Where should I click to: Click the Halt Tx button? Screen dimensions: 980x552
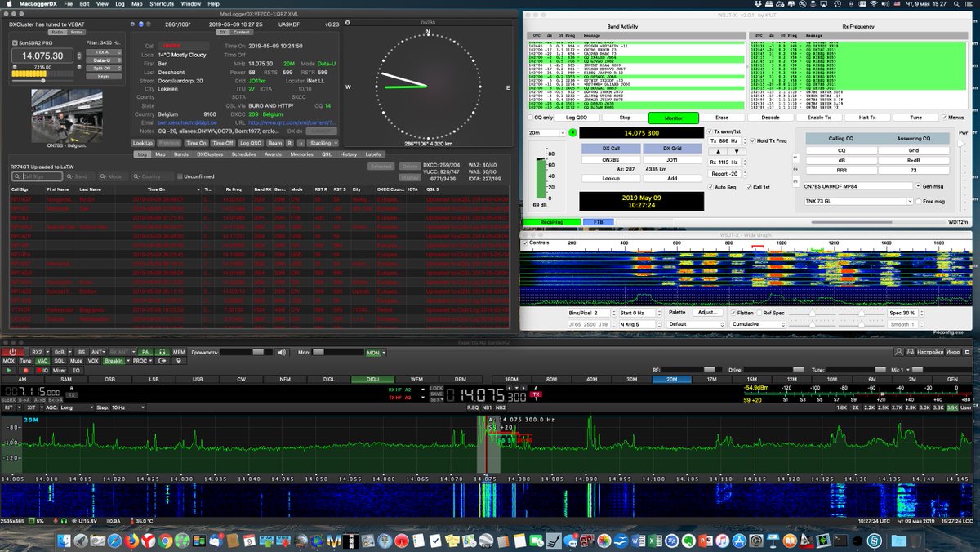pos(868,118)
